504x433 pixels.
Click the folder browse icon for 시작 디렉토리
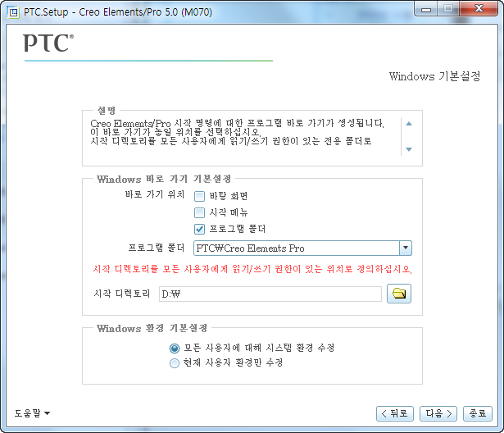[x=399, y=294]
